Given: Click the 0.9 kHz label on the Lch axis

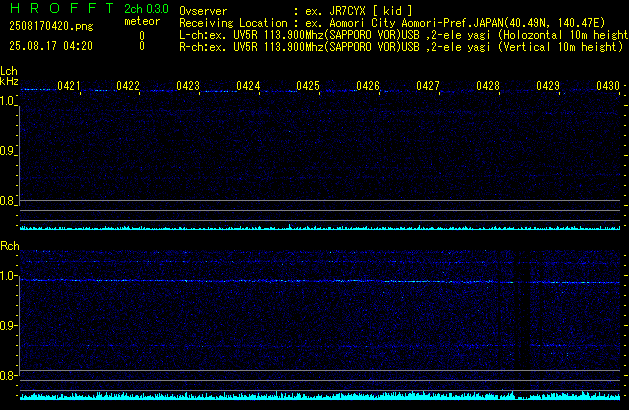Looking at the screenshot, I should point(7,151).
